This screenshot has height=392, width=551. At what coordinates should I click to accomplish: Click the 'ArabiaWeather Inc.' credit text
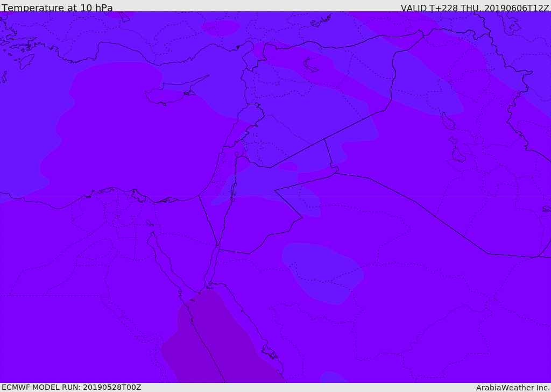pos(513,388)
